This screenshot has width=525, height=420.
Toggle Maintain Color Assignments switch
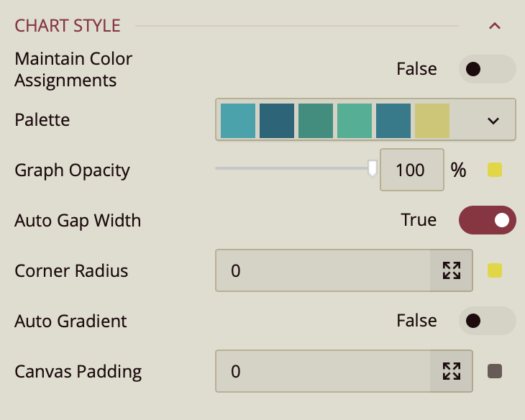coord(487,69)
